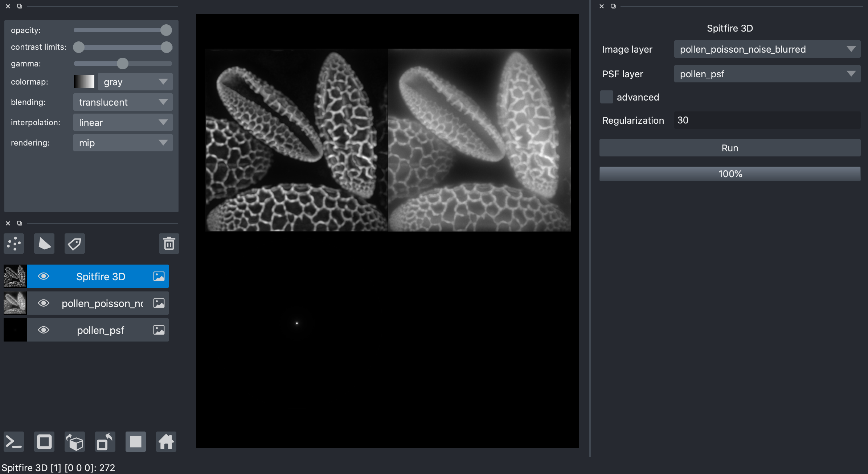Viewport: 868px width, 474px height.
Task: Expand the PSF layer dropdown
Action: click(767, 74)
